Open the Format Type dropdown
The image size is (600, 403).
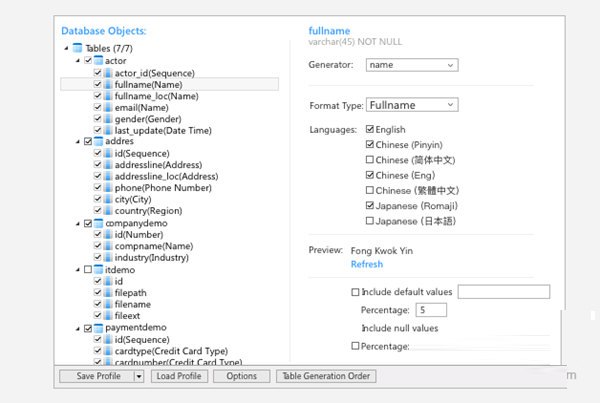pyautogui.click(x=412, y=105)
